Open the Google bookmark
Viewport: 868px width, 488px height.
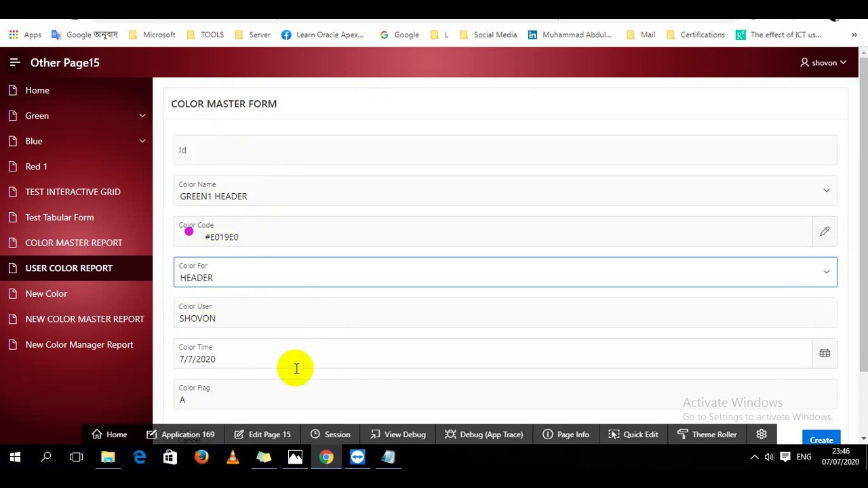pos(399,35)
